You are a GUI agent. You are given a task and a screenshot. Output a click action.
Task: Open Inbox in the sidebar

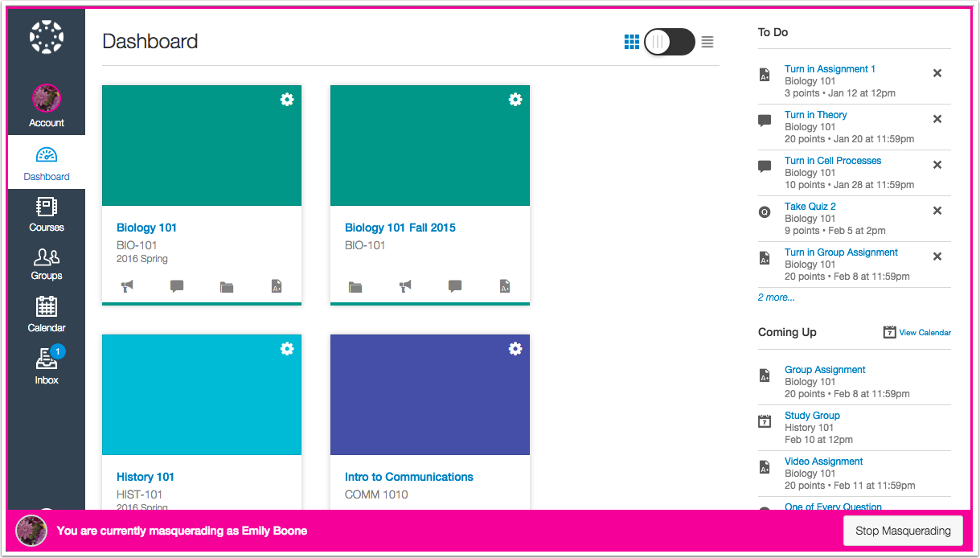coord(47,366)
